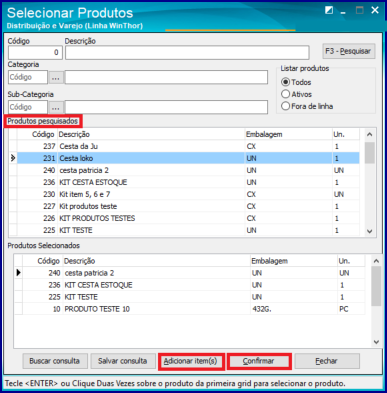Click the selected products scrollbar thumb
Image resolution: width=387 pixels, height=393 pixels.
point(376,286)
